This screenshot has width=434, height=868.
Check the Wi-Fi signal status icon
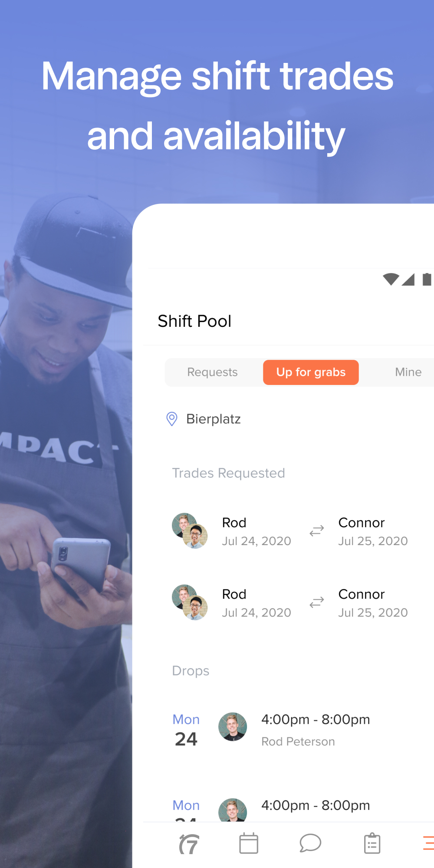point(391,279)
